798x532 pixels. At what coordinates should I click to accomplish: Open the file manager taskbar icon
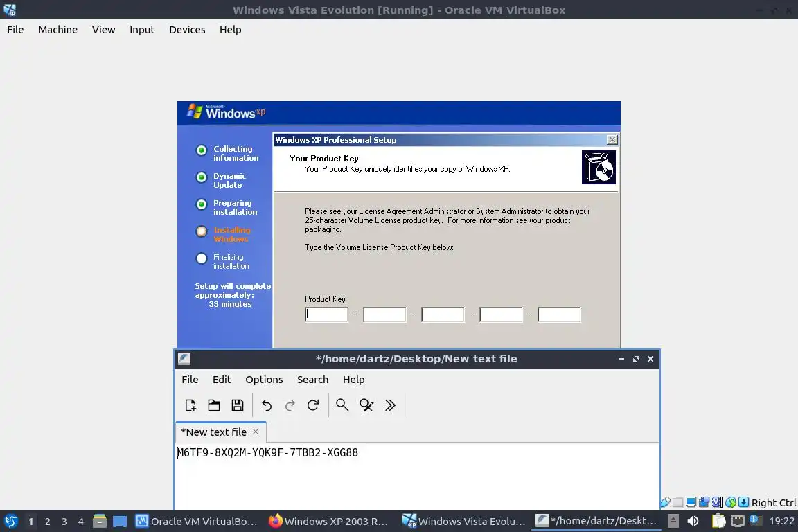click(x=100, y=522)
